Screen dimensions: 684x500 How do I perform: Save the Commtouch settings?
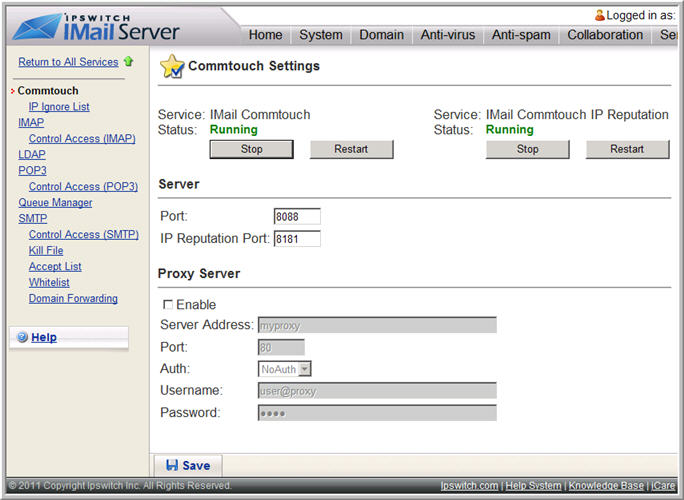pos(188,466)
